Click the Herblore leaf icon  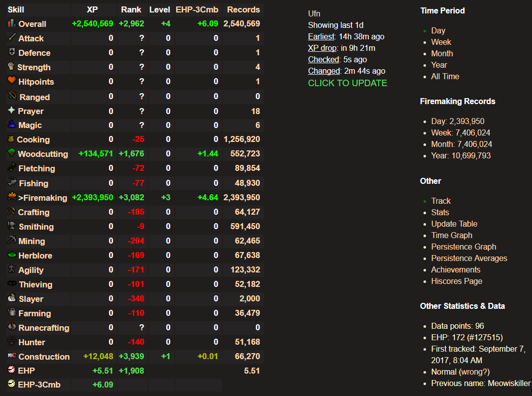tap(12, 255)
